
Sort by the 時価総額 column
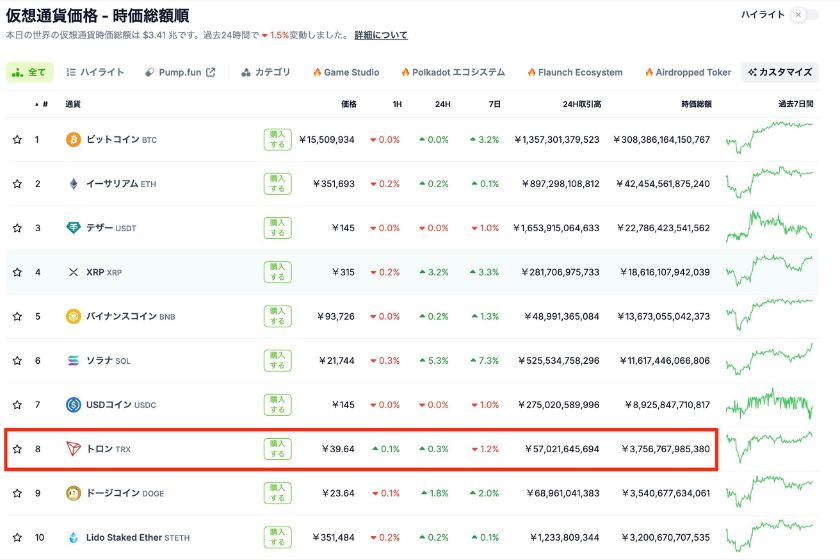696,104
